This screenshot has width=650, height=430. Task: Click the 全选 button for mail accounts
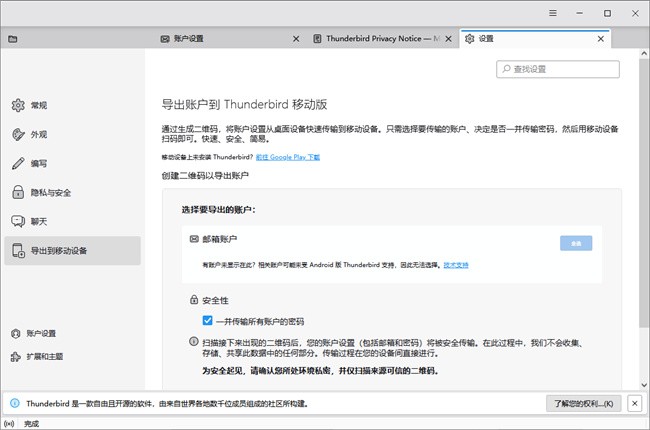(575, 243)
